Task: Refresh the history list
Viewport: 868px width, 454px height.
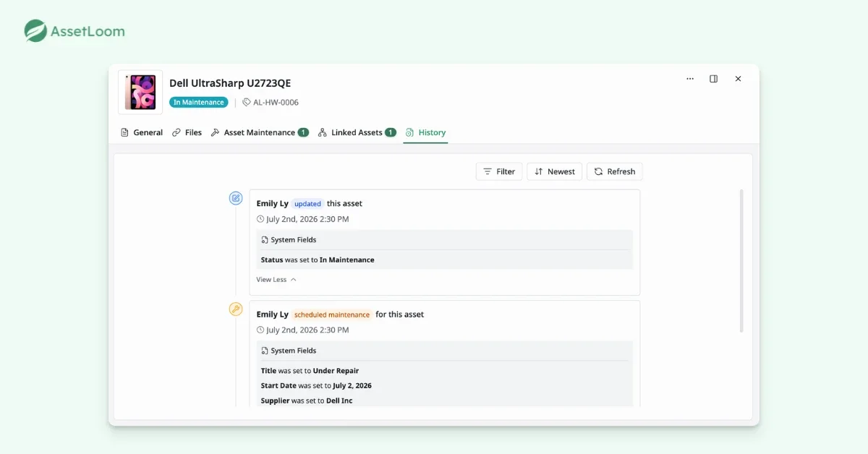Action: (x=615, y=171)
